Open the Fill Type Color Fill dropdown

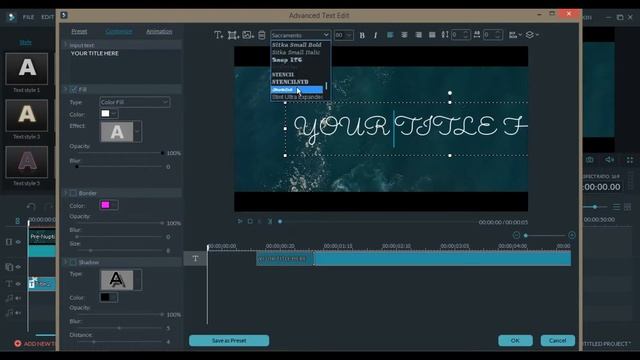[135, 102]
